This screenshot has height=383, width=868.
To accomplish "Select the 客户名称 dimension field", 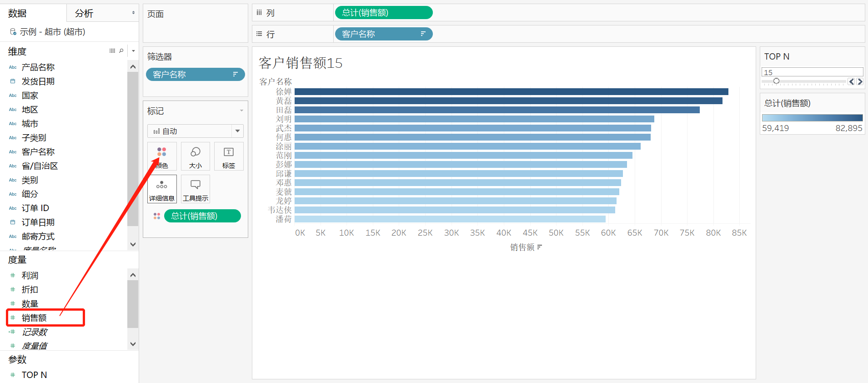I will [38, 152].
